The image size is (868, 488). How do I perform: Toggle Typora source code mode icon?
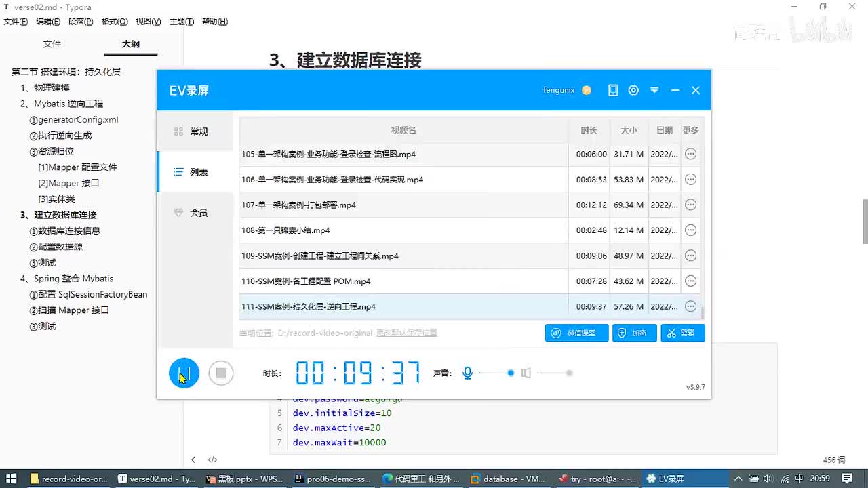tap(212, 460)
